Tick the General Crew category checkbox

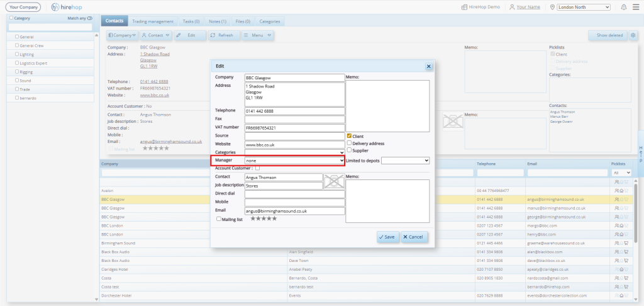(x=17, y=45)
